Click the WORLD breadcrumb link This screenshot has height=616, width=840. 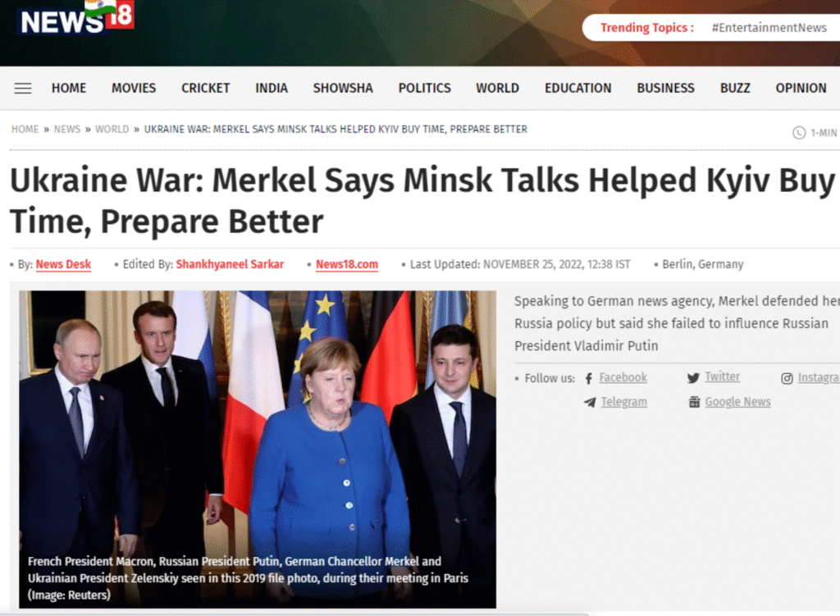coord(112,130)
